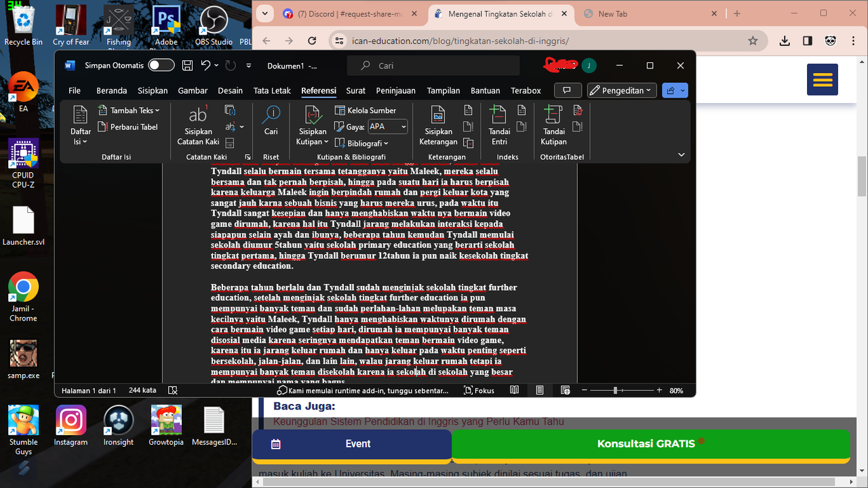The width and height of the screenshot is (868, 488).
Task: Collapse the ribbon with the bottom-right chevron
Action: [682, 155]
